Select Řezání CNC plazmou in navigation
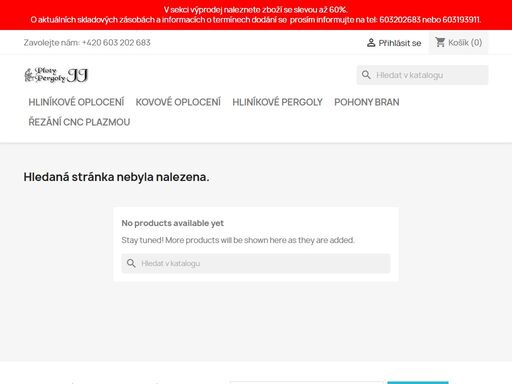 pos(79,122)
